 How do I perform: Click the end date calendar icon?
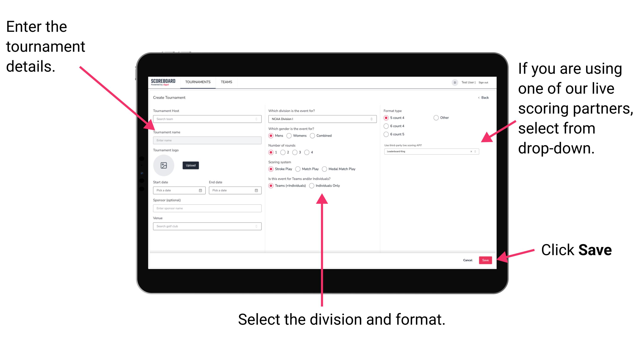tap(256, 190)
